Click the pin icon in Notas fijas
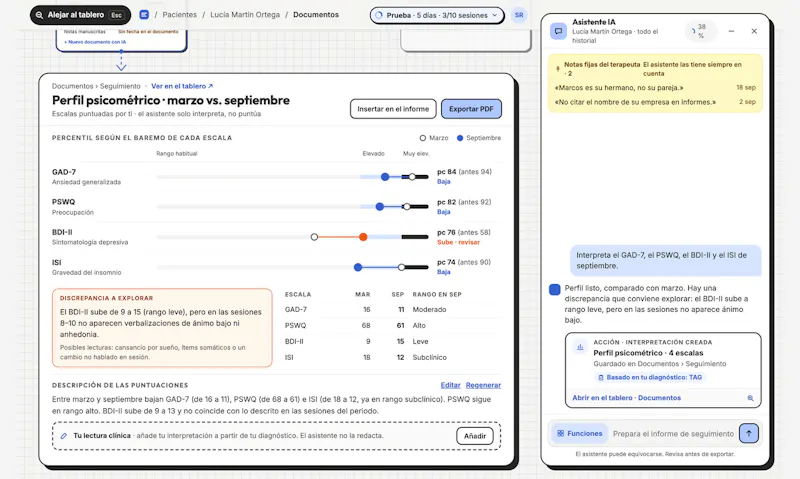800x479 pixels. point(558,69)
